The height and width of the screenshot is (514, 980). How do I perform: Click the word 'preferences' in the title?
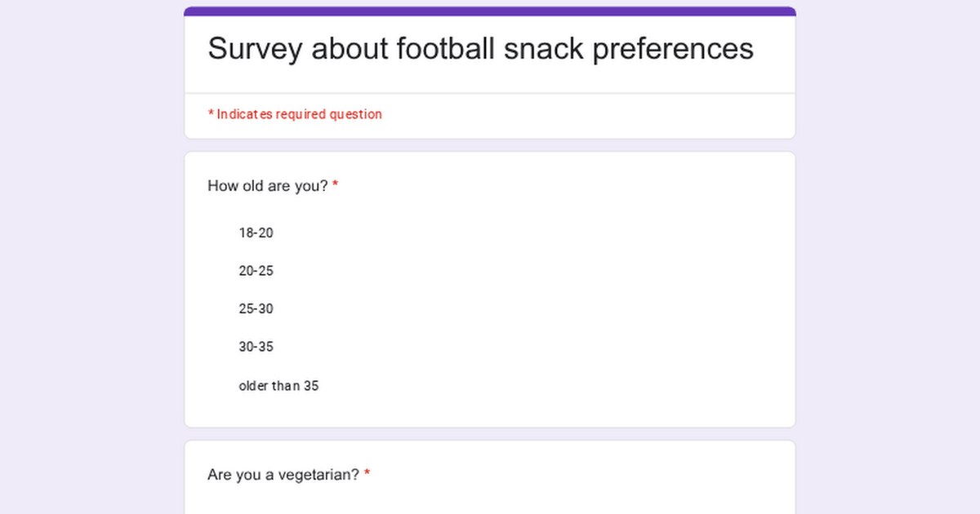[673, 49]
